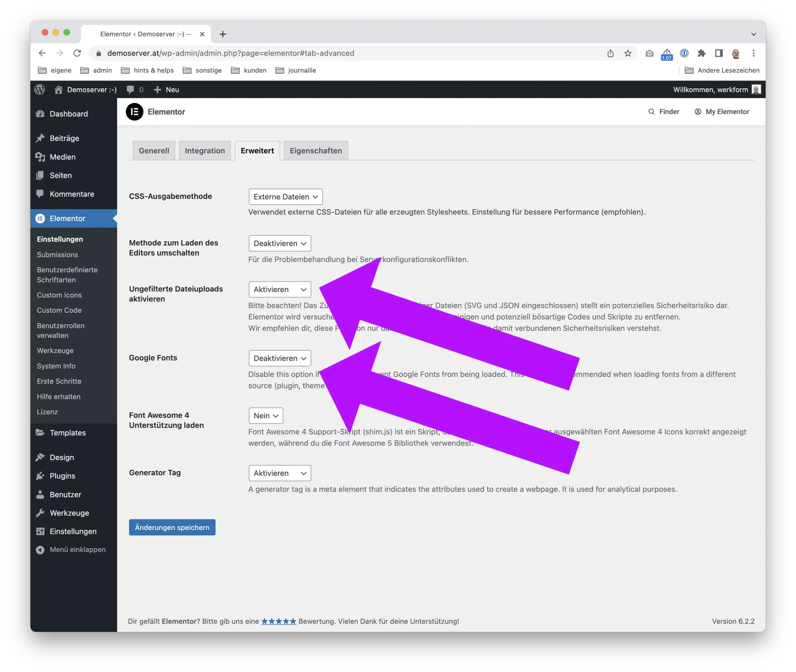Open Erste Schritte submenu entry
796x672 pixels.
pos(59,381)
